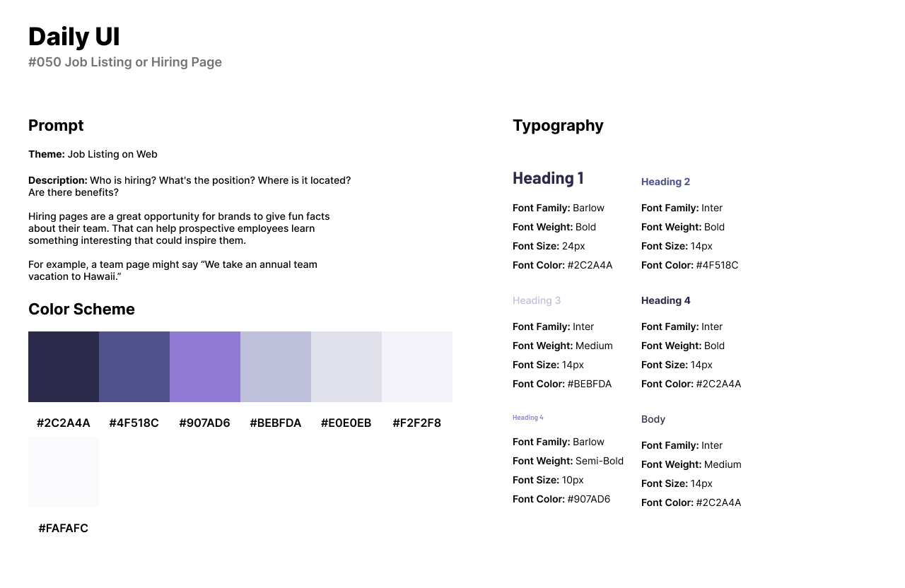Click the #907AD6 hex label under swatches
Image resolution: width=905 pixels, height=588 pixels.
click(x=204, y=423)
